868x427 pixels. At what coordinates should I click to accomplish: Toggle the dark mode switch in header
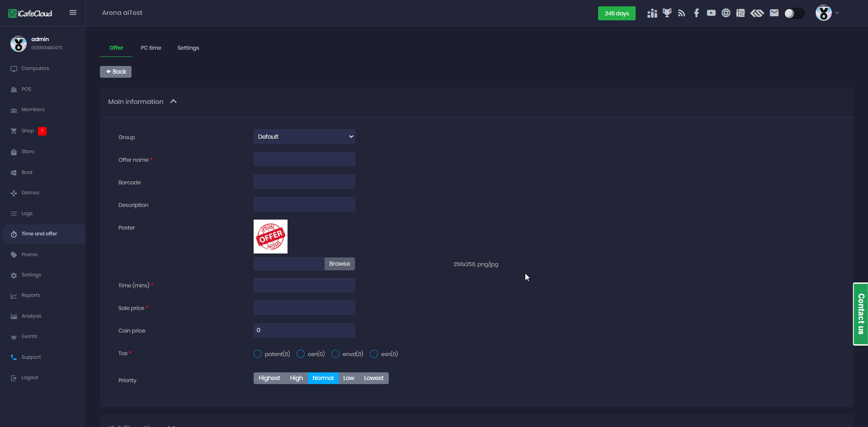[794, 13]
